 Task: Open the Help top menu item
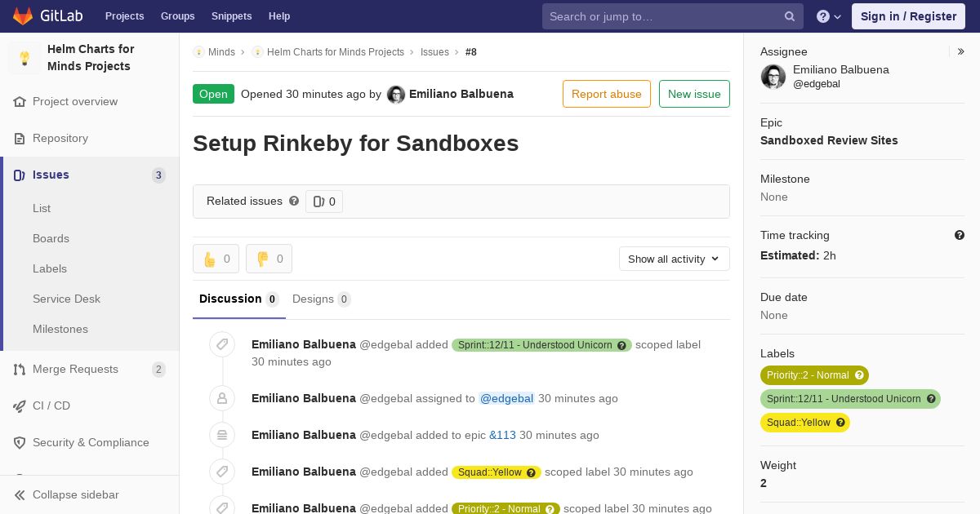[279, 16]
